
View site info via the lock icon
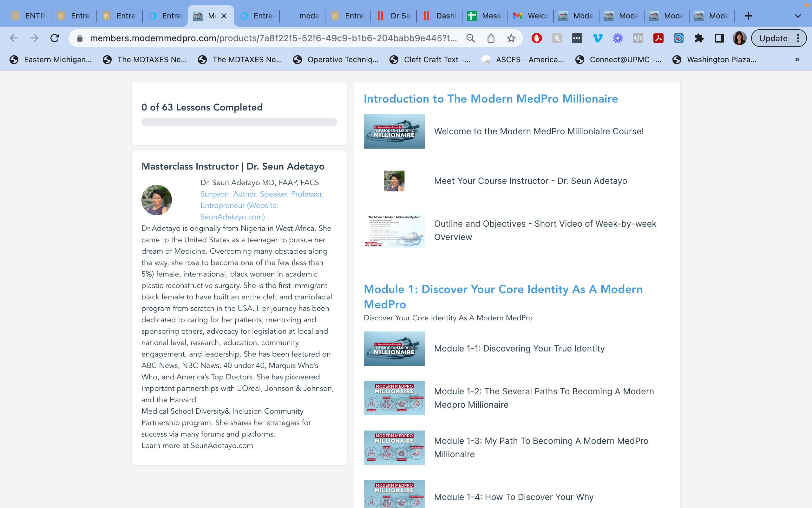click(x=80, y=38)
